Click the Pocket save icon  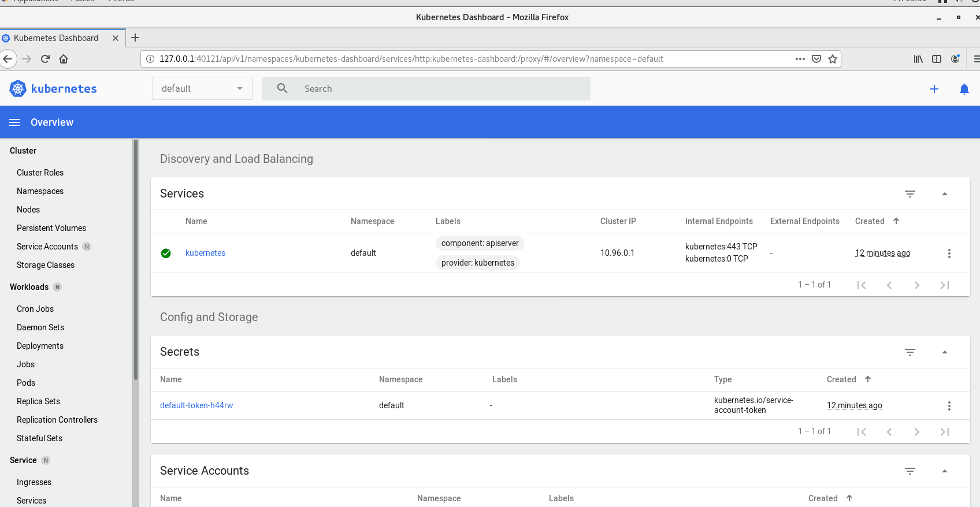(x=816, y=59)
